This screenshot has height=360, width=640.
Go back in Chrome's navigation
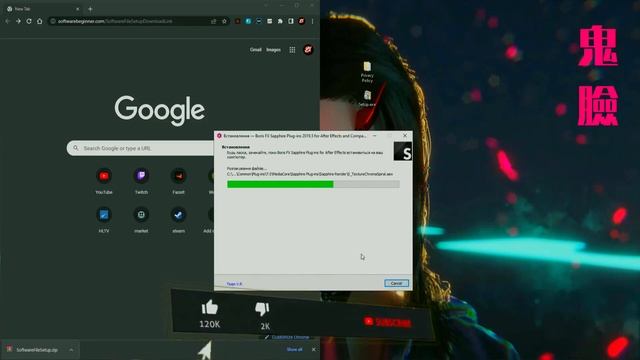click(8, 21)
